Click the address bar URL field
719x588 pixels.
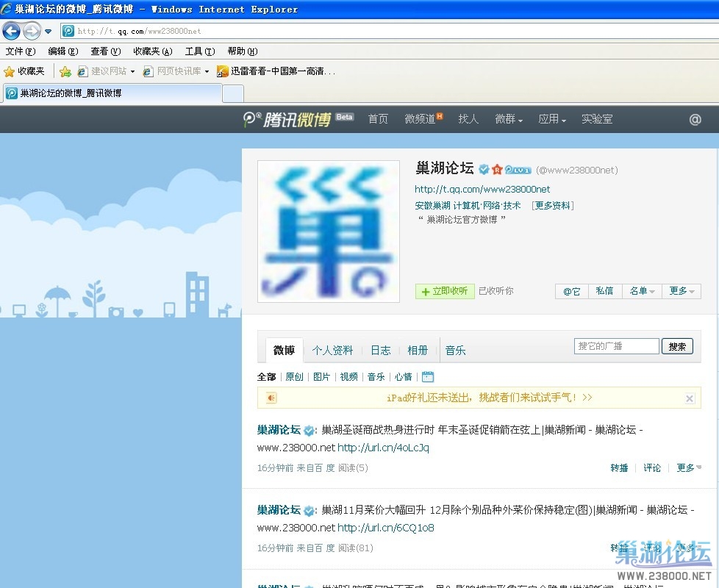[x=390, y=31]
